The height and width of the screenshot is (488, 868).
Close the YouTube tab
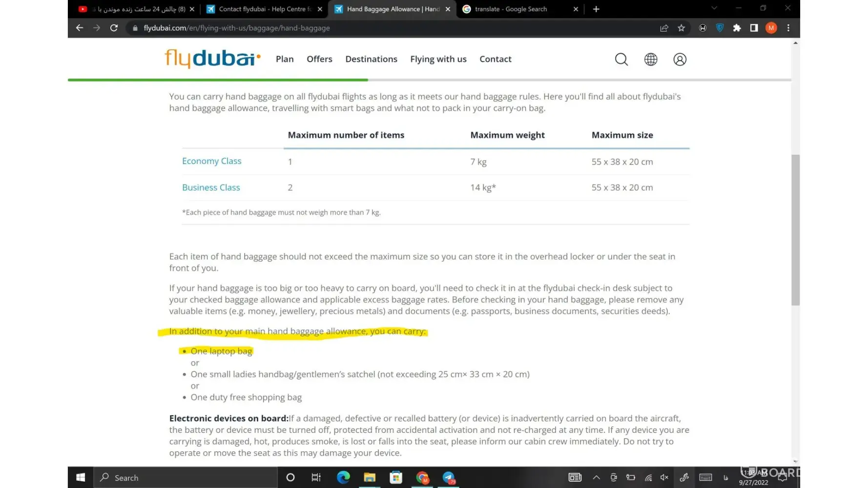(192, 9)
